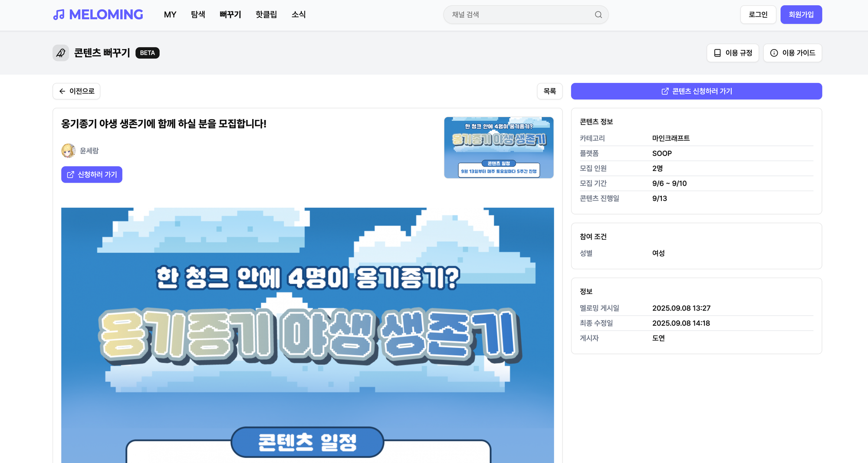Image resolution: width=868 pixels, height=463 pixels.
Task: Click the 모집 기간 row label
Action: tap(593, 183)
